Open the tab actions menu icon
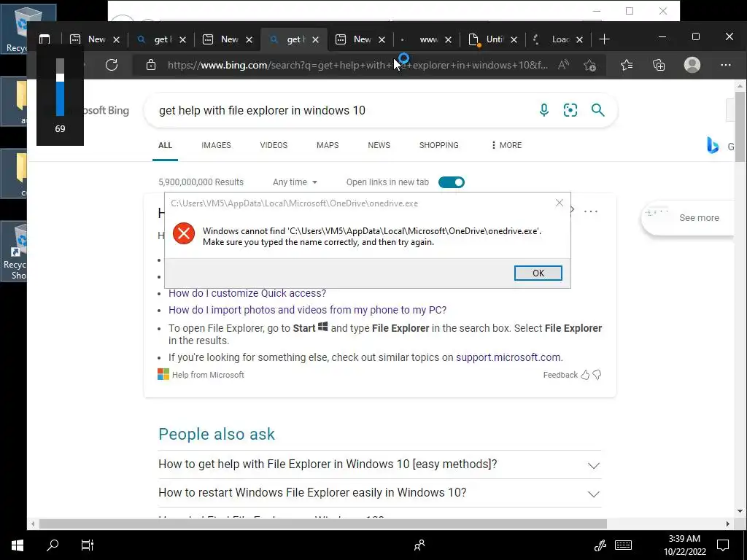The height and width of the screenshot is (560, 747). [44, 39]
